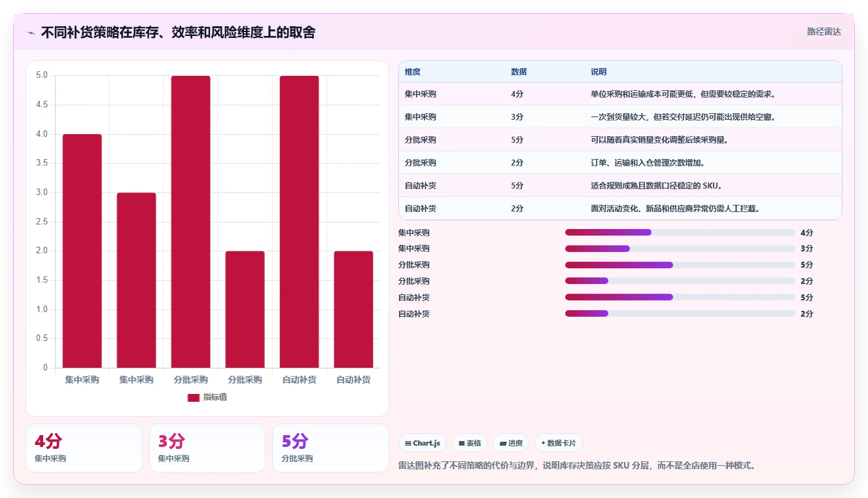Open the 4分 集中采购 summary card
Screen dimensions: 868x498
point(84,448)
